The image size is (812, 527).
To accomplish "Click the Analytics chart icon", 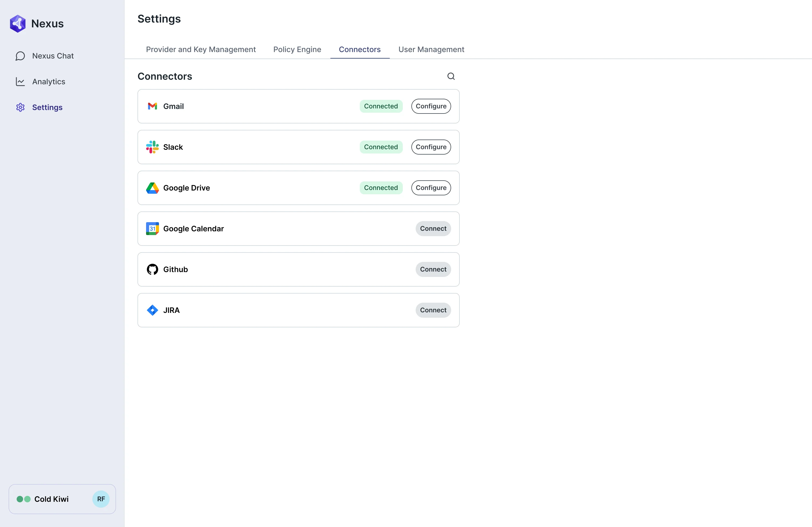I will coord(20,82).
